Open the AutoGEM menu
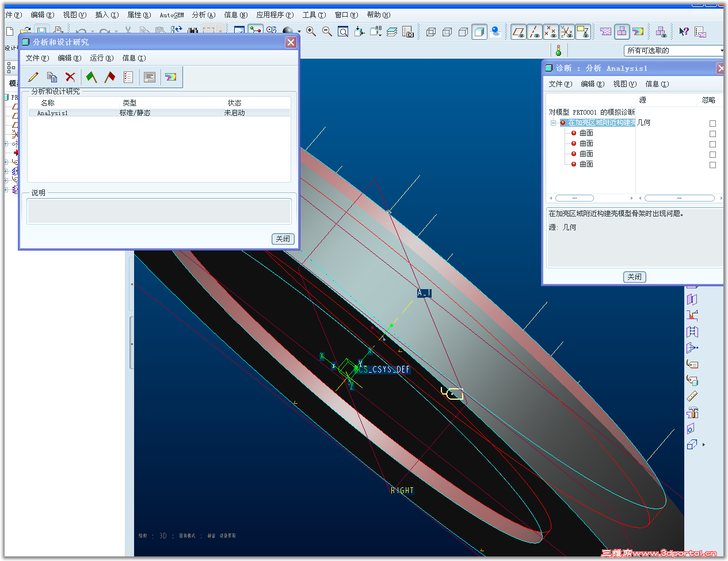 pos(171,15)
